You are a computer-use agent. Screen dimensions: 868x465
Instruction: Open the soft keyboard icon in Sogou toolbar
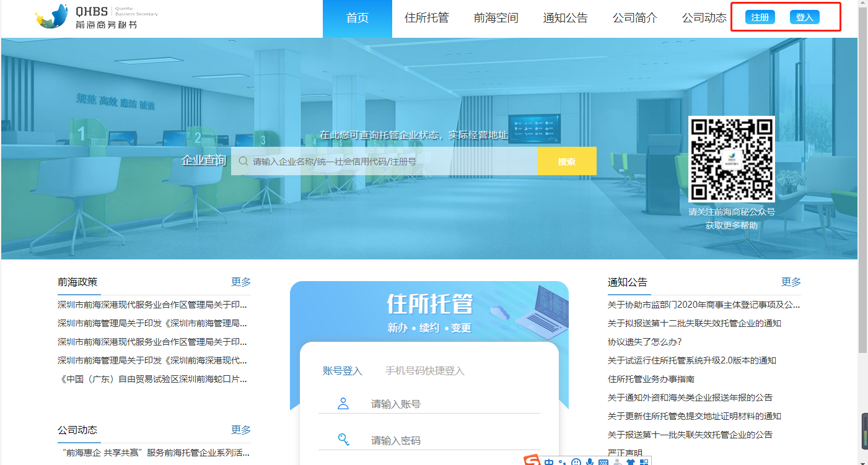pyautogui.click(x=603, y=462)
